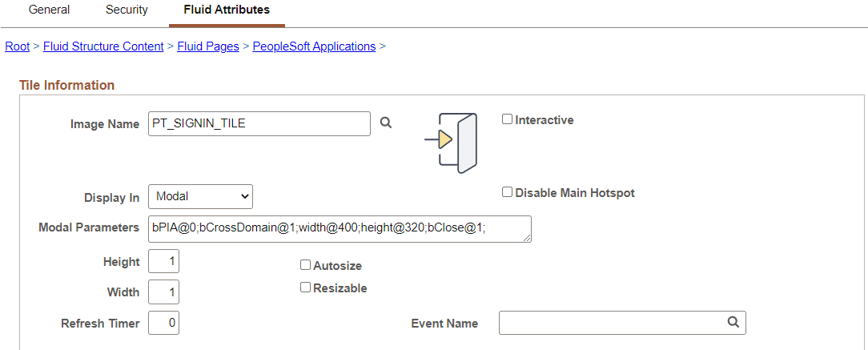868x350 pixels.
Task: Click the Width label
Action: click(123, 292)
